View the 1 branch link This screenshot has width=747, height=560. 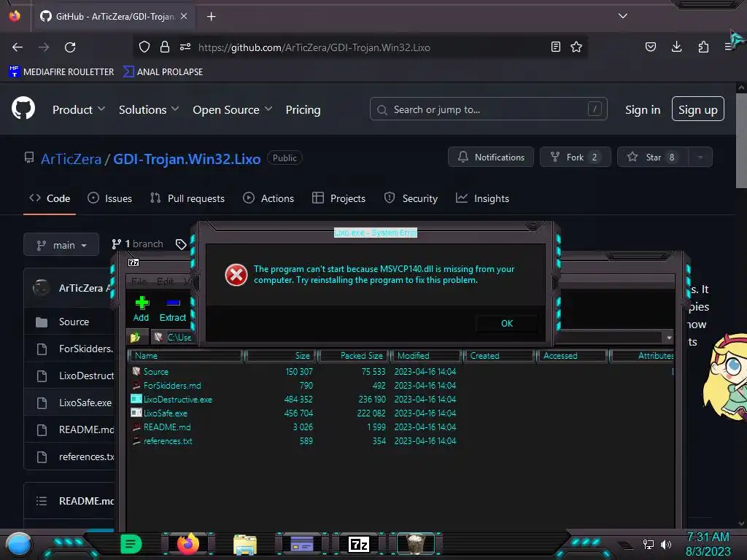click(x=137, y=244)
